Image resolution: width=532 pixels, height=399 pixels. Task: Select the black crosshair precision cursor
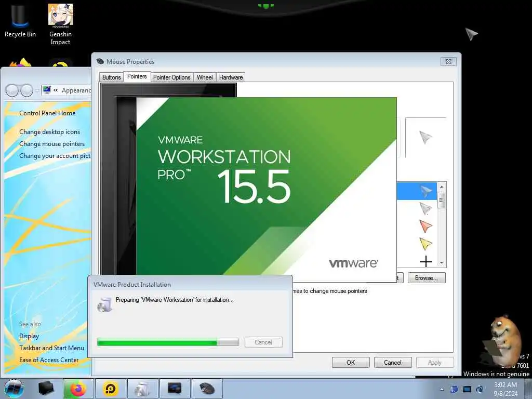426,261
